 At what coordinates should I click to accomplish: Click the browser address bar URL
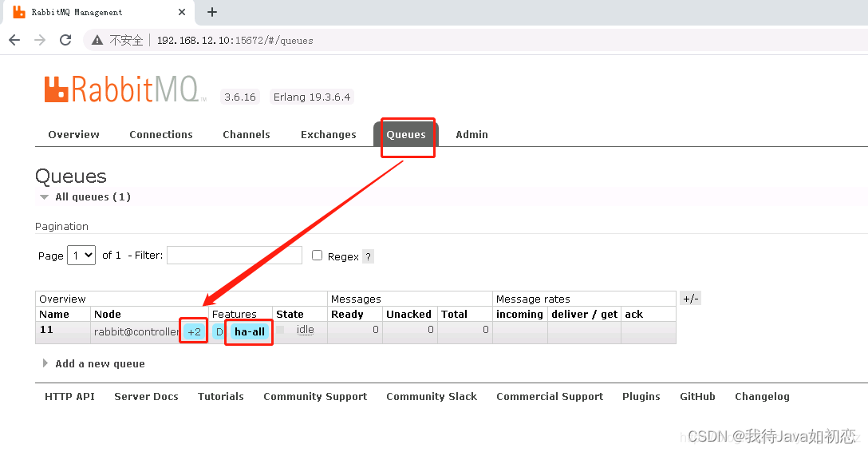235,41
